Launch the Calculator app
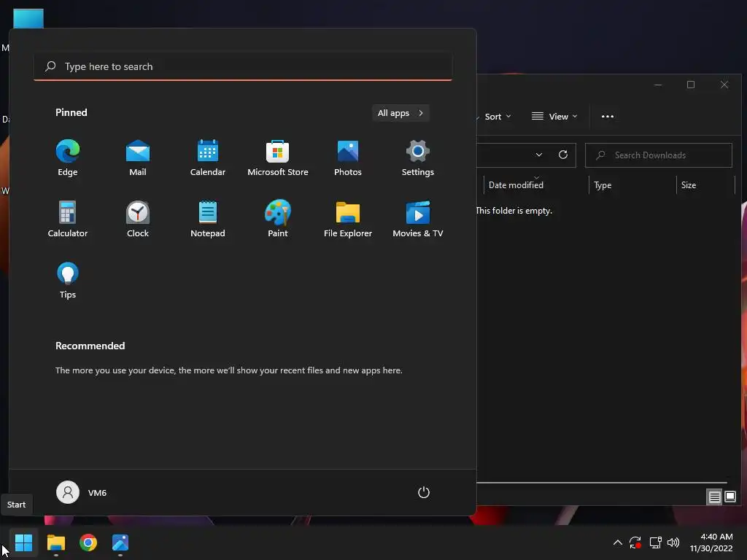 [68, 219]
